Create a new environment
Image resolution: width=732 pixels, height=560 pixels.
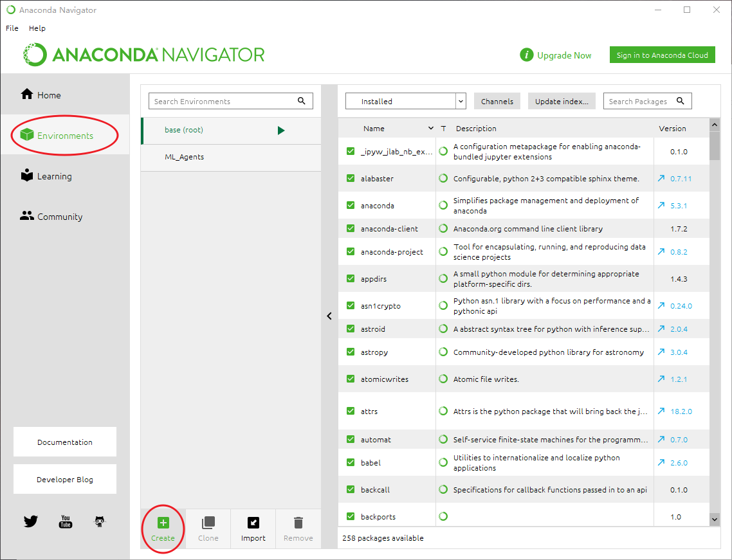coord(163,528)
